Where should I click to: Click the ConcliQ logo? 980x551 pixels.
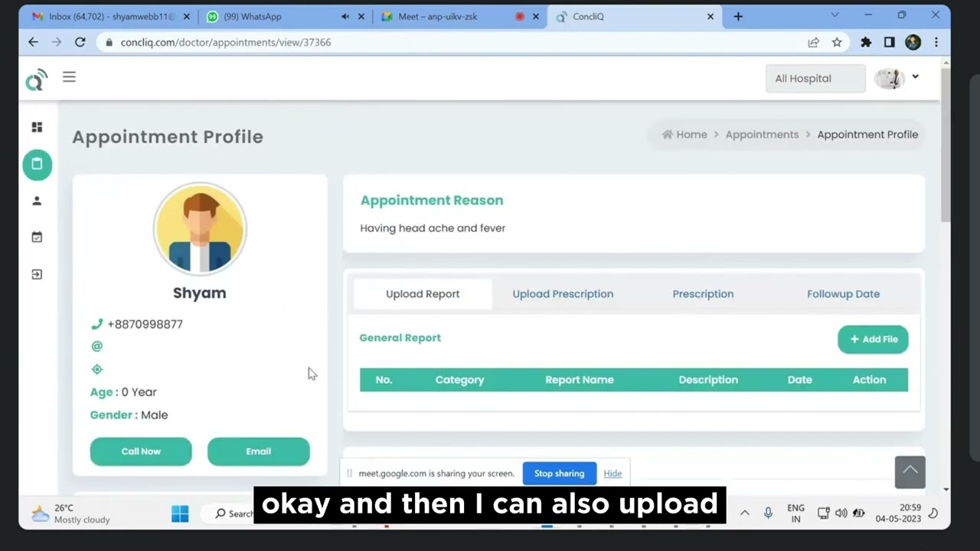click(36, 80)
